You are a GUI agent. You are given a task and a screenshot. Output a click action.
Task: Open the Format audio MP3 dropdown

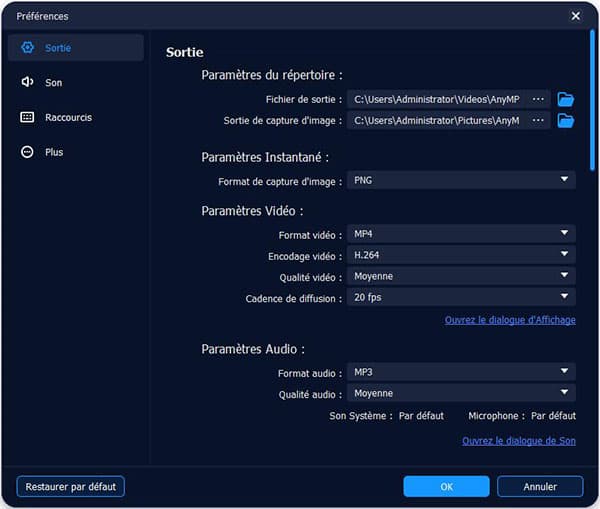(x=461, y=372)
